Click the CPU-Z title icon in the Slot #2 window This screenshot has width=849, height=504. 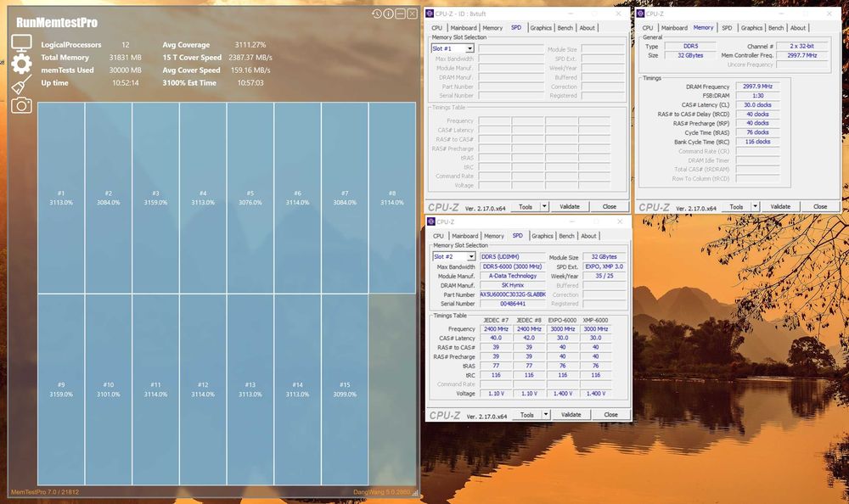click(x=431, y=221)
